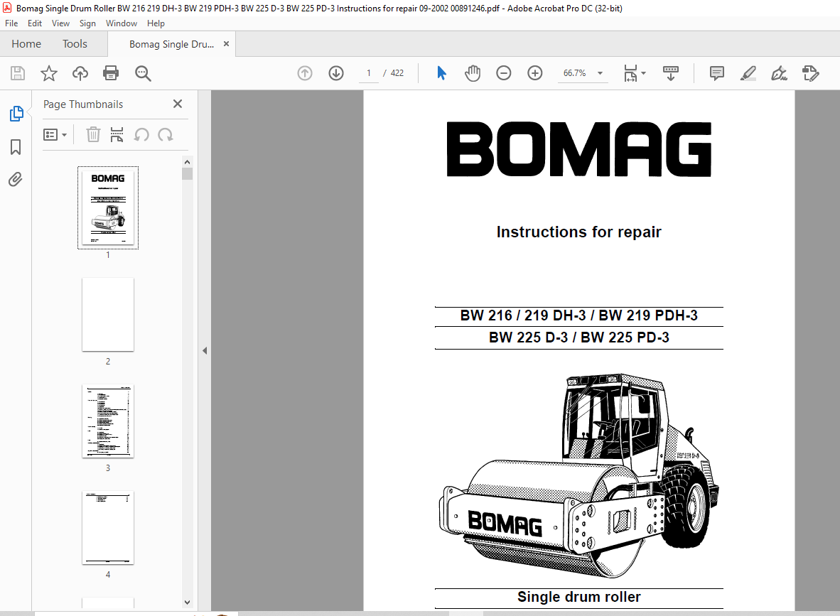Close the Bomag document tab
840x616 pixels.
click(x=226, y=44)
